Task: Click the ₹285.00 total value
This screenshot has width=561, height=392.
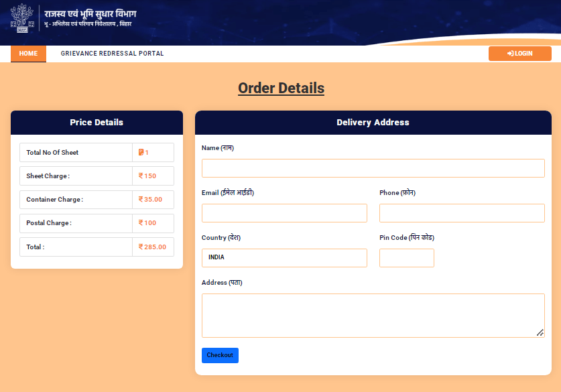Action: pos(152,247)
